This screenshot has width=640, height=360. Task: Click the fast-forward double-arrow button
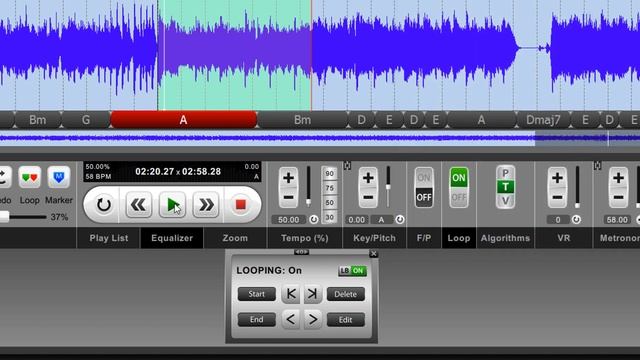[206, 204]
